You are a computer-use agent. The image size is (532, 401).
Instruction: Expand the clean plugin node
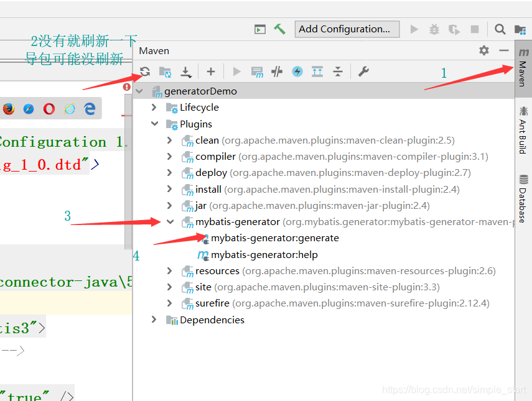[170, 140]
